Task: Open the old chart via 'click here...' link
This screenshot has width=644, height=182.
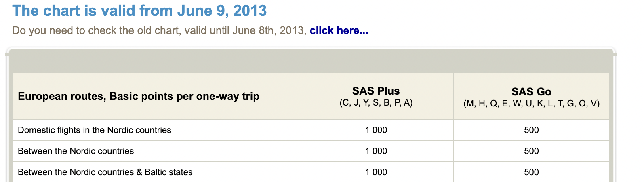Action: point(339,30)
